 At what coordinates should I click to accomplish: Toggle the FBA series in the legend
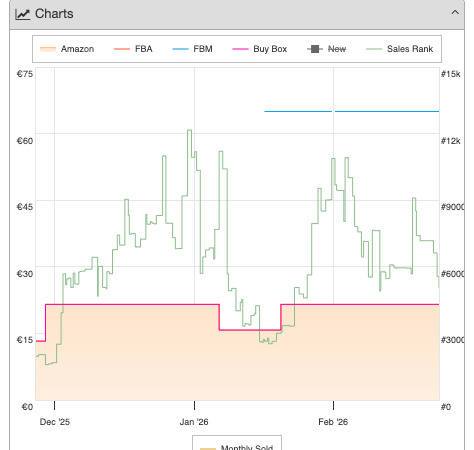click(133, 49)
